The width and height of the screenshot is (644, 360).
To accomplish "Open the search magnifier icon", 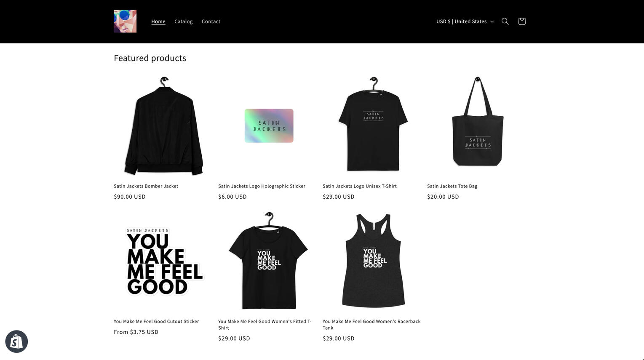I will point(505,21).
